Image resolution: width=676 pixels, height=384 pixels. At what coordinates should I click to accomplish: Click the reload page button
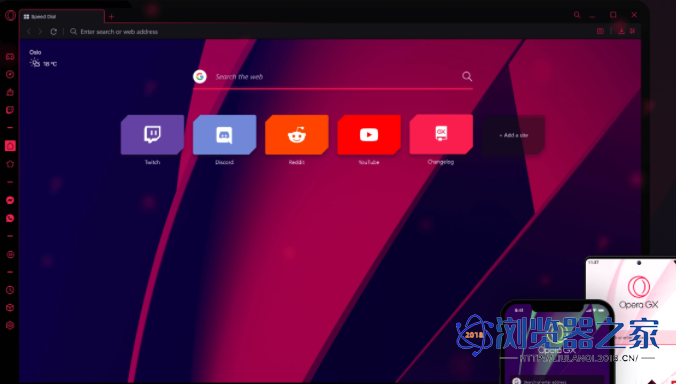point(53,31)
